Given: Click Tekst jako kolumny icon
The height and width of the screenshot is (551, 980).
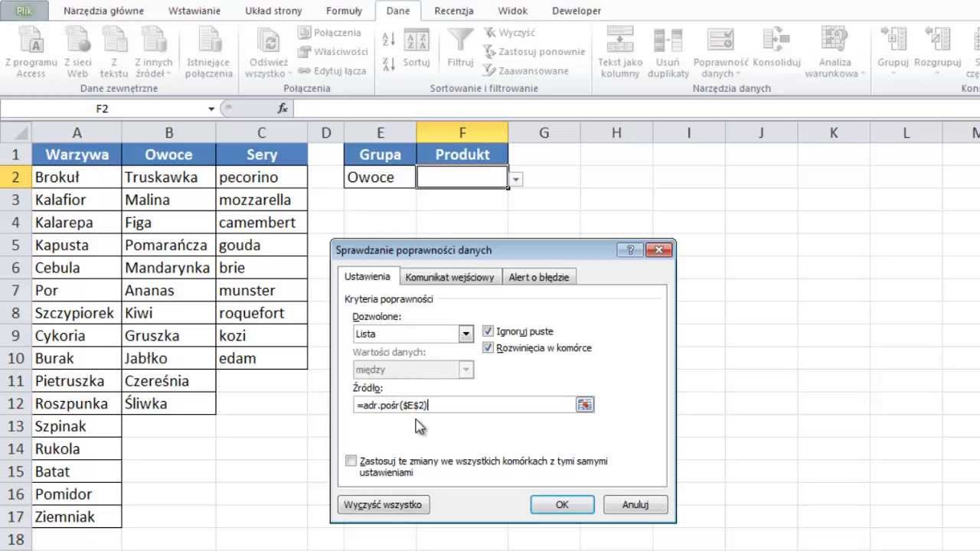Looking at the screenshot, I should [620, 52].
